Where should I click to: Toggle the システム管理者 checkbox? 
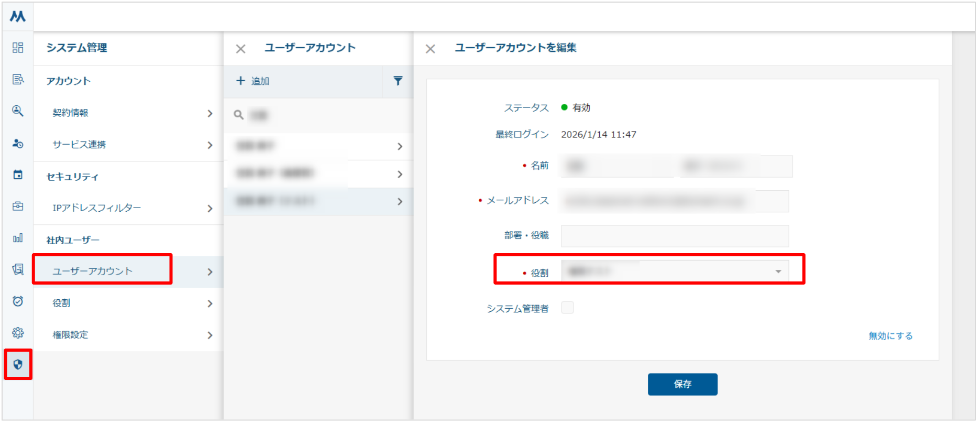click(x=567, y=308)
